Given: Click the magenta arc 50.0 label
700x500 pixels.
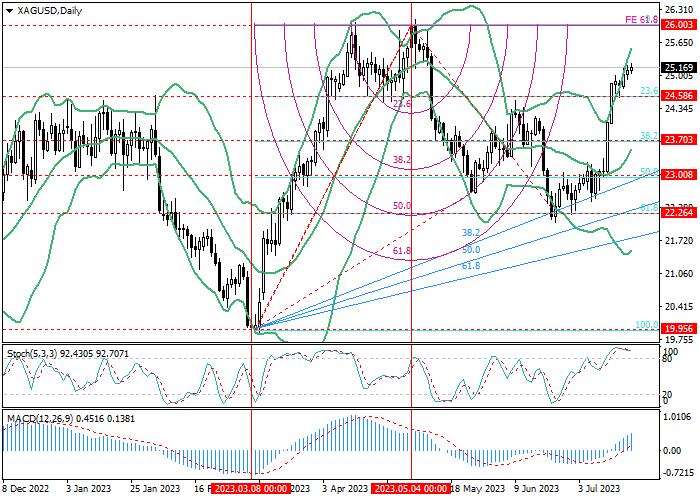Looking at the screenshot, I should pyautogui.click(x=402, y=206).
